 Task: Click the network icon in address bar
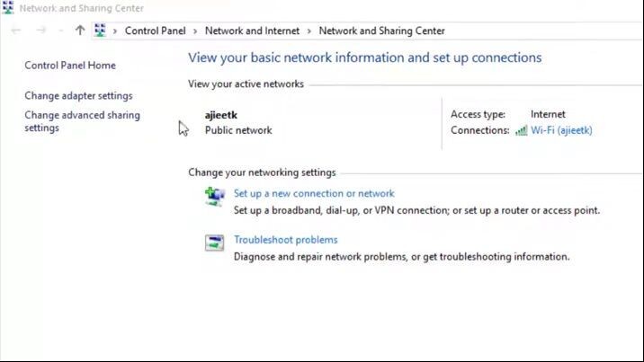coord(100,31)
